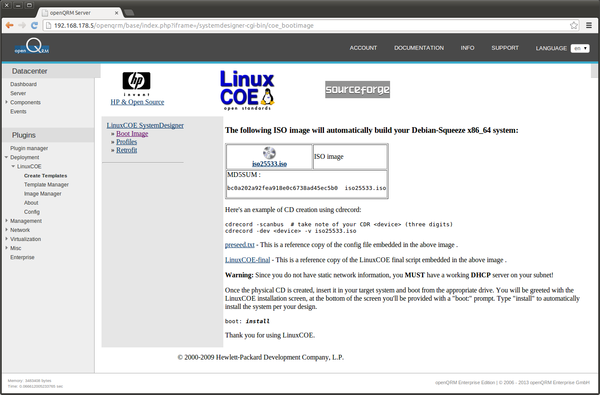Click the Linux COE penguin logo
The width and height of the screenshot is (600, 395).
point(247,90)
